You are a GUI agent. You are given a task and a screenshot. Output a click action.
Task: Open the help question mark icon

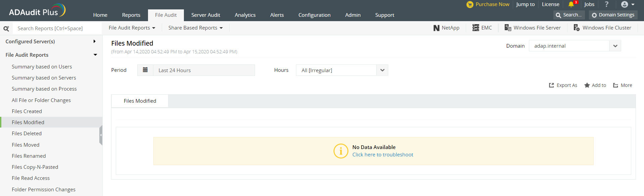pos(606,4)
